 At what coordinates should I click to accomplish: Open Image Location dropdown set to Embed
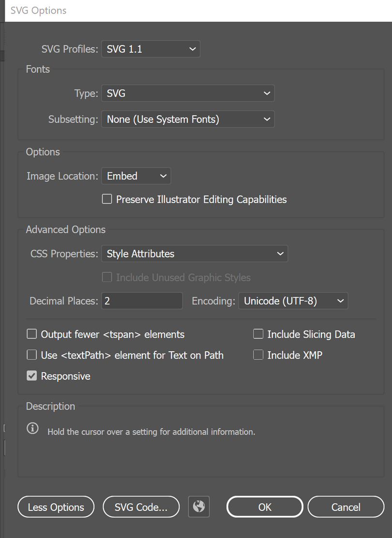coord(136,176)
